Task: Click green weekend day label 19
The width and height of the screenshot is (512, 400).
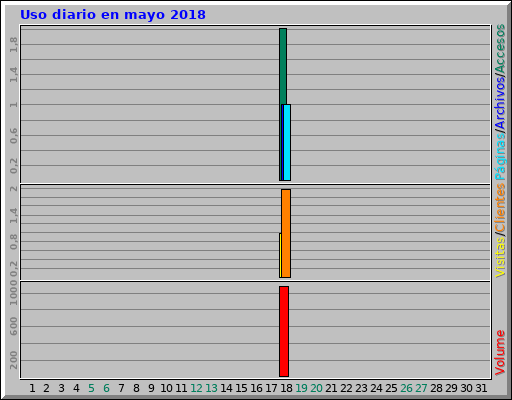Action: tap(301, 388)
